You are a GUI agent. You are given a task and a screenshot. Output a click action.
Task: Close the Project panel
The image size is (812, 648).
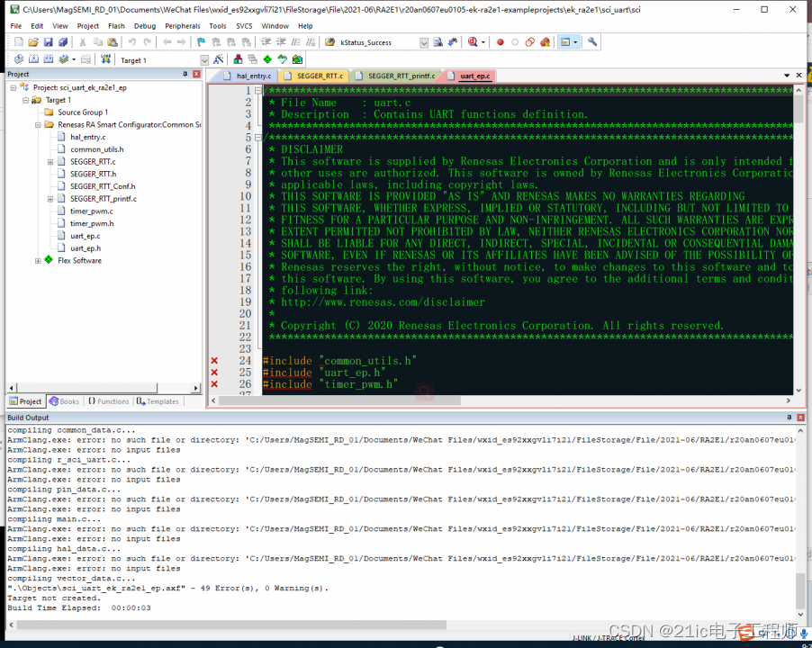196,74
